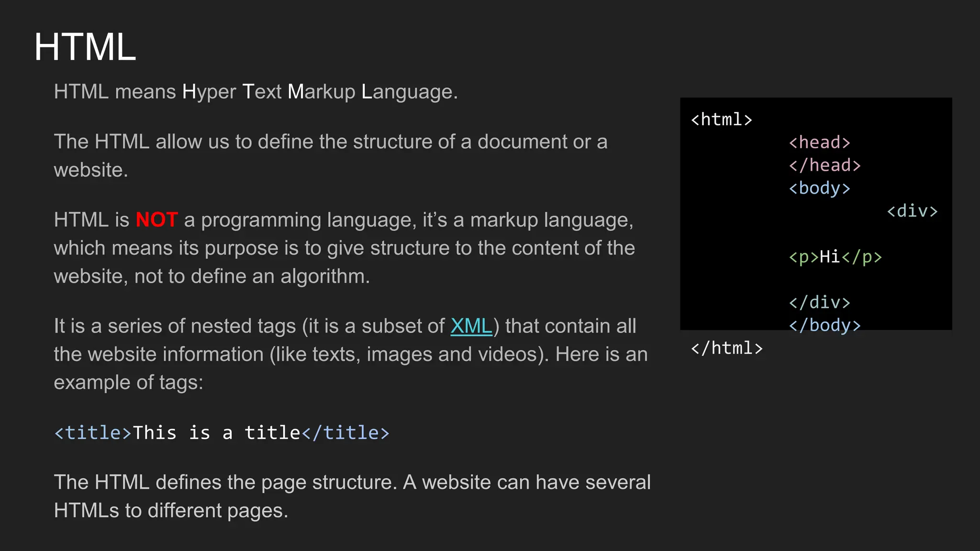980x551 pixels.
Task: Click the closing </body> tag
Action: 824,325
